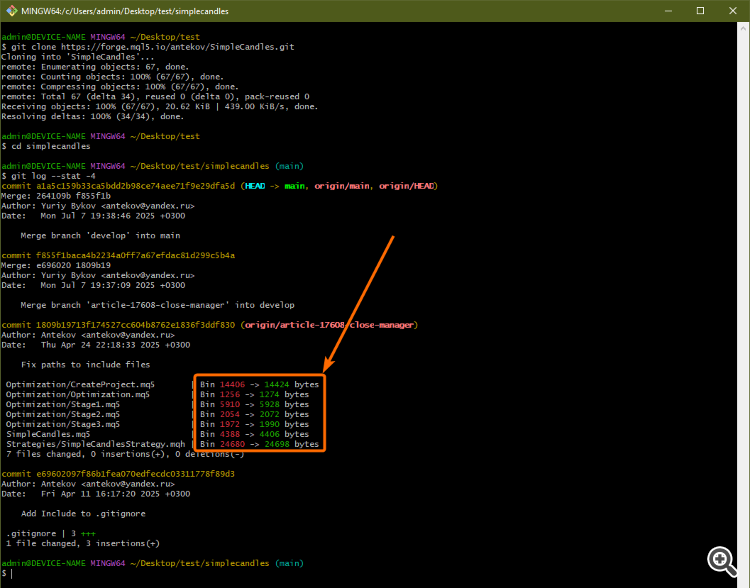Click the 'origin/HEAD' reference label
This screenshot has width=750, height=588.
[x=407, y=186]
